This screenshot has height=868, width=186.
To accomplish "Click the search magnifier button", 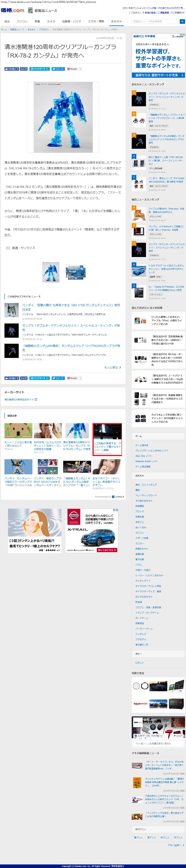I will [182, 22].
